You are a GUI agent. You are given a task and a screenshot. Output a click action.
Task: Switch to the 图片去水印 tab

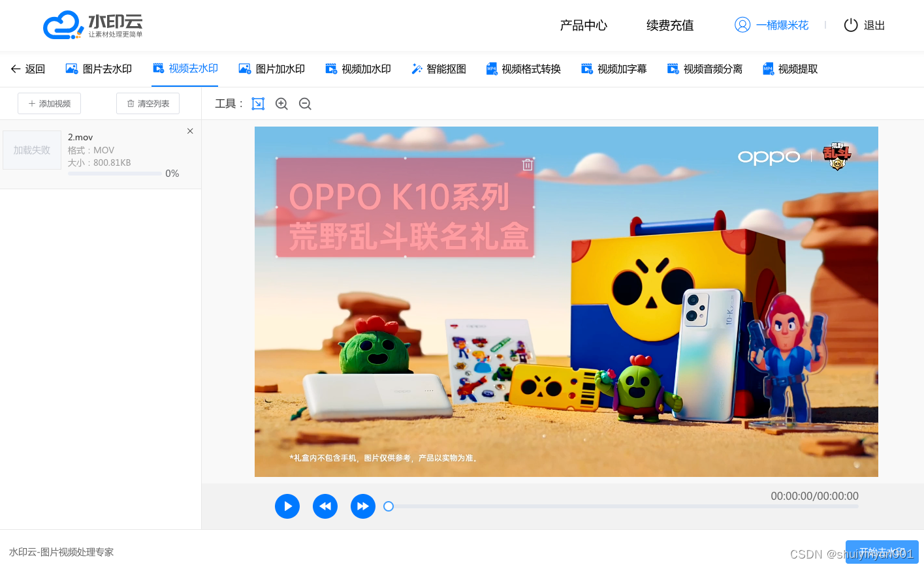(99, 69)
